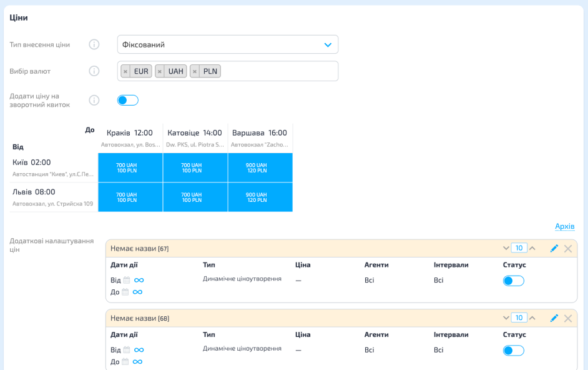Toggle status switch of rule [68]
The height and width of the screenshot is (370, 588).
tap(513, 351)
